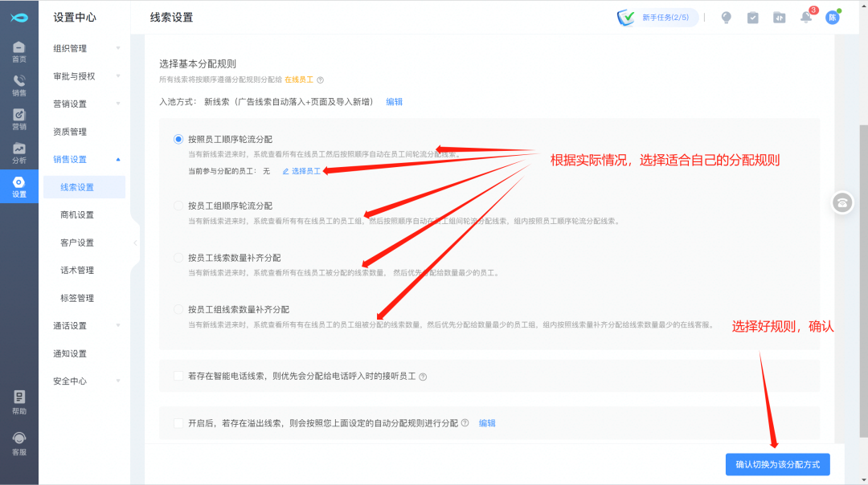The image size is (868, 485).
Task: Open notifications bell with badge
Action: 805,18
